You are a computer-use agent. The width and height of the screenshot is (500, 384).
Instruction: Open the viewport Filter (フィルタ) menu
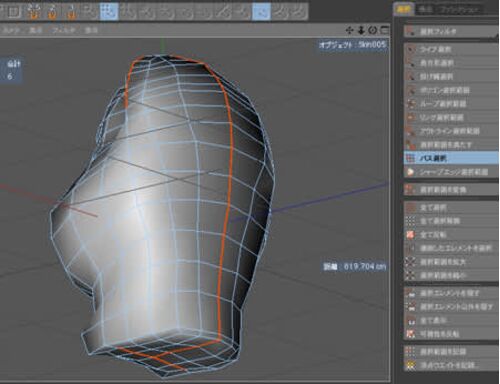point(63,30)
